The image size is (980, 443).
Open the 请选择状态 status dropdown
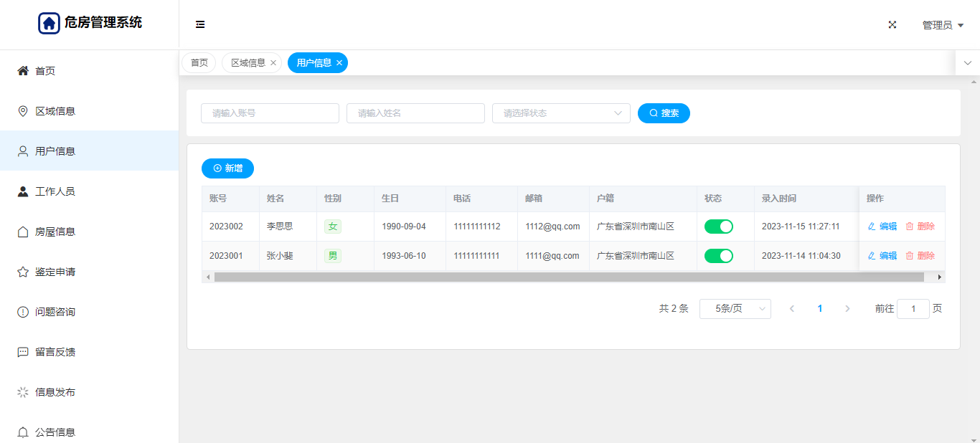560,113
